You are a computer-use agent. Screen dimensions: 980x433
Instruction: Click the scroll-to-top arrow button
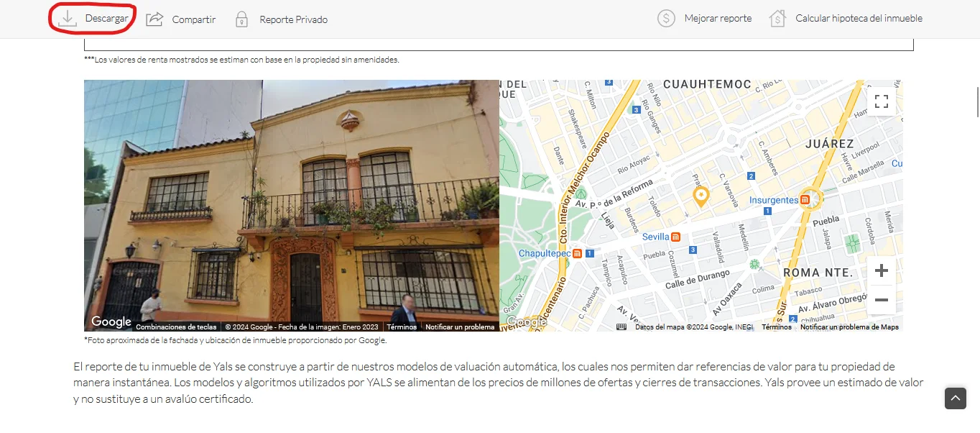tap(956, 398)
